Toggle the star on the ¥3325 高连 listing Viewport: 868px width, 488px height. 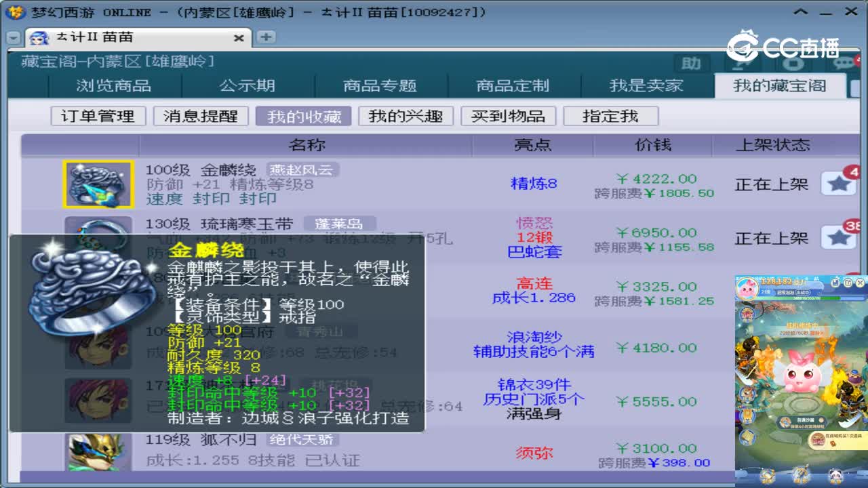839,287
